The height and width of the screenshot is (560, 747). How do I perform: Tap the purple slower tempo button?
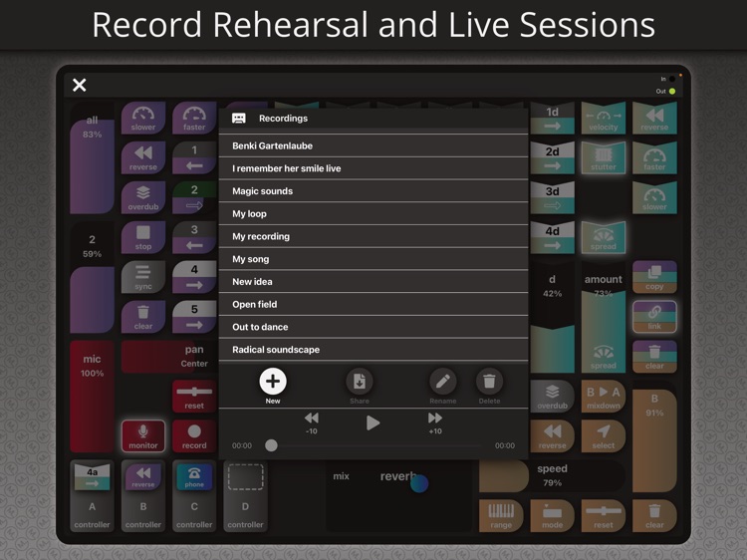tap(142, 118)
